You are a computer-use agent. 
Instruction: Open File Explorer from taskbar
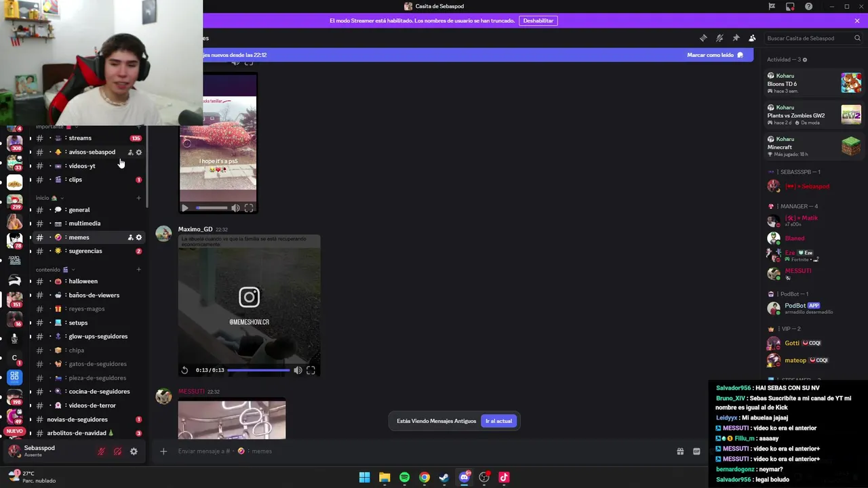pos(384,477)
